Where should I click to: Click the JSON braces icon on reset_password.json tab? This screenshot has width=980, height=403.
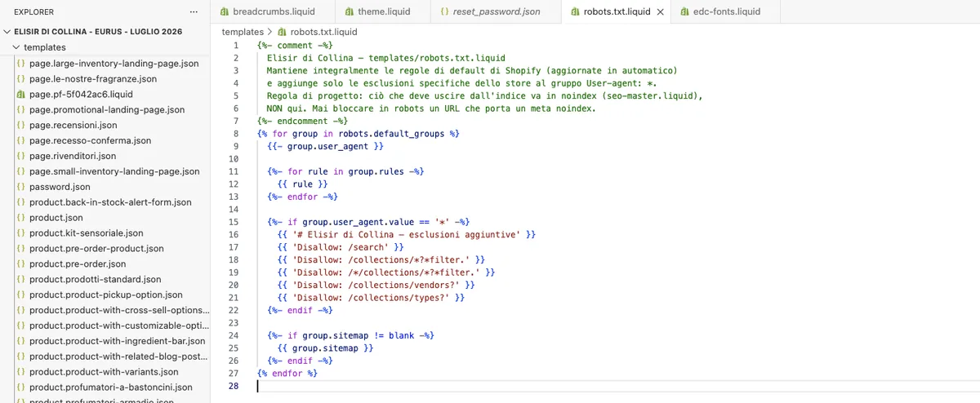pyautogui.click(x=443, y=11)
